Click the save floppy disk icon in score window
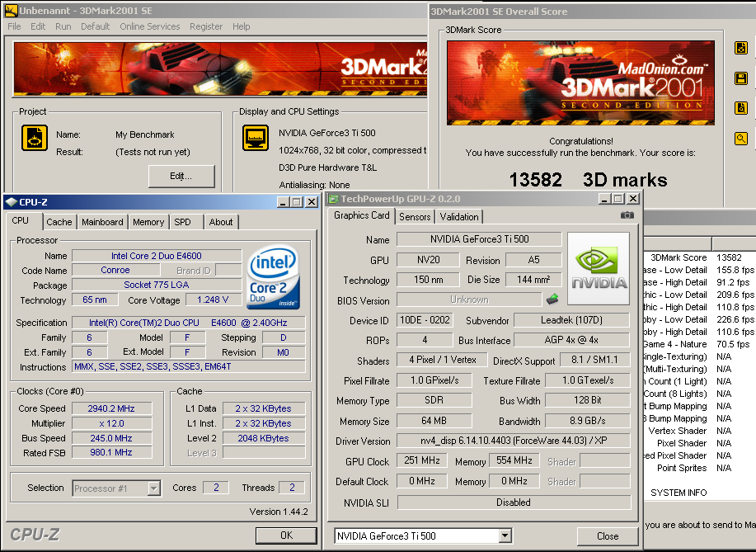This screenshot has height=552, width=756. (x=741, y=78)
